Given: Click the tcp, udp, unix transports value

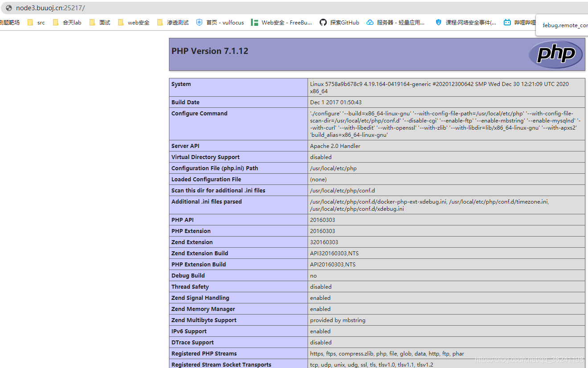Looking at the screenshot, I should pos(372,365).
